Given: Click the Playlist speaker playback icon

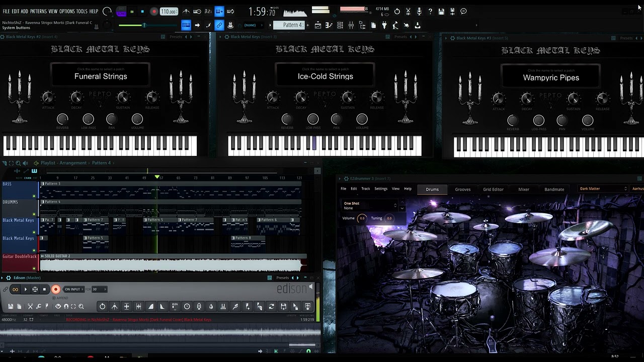Looking at the screenshot, I should [x=25, y=163].
